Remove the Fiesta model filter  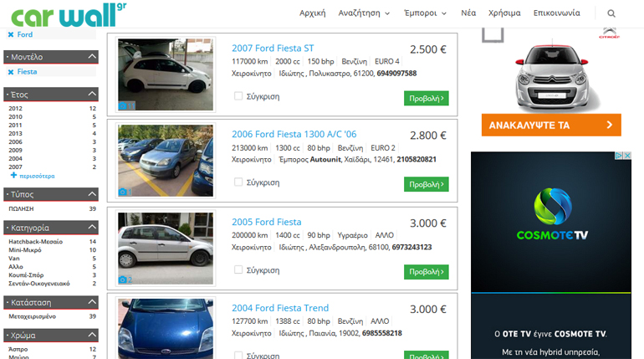[x=11, y=72]
